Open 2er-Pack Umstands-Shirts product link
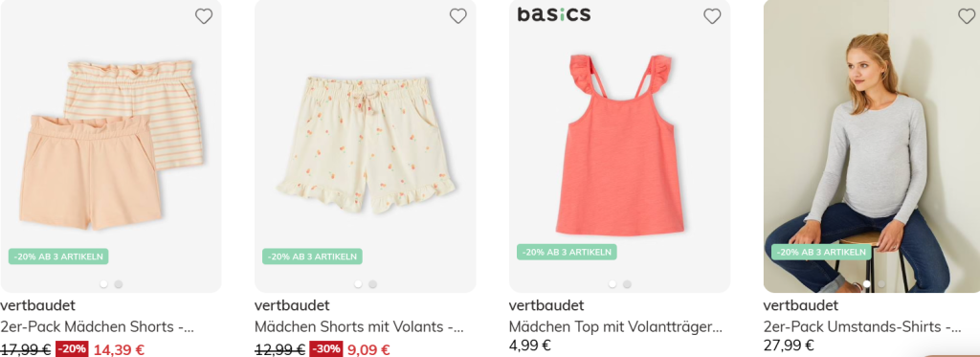980x357 pixels. point(862,326)
